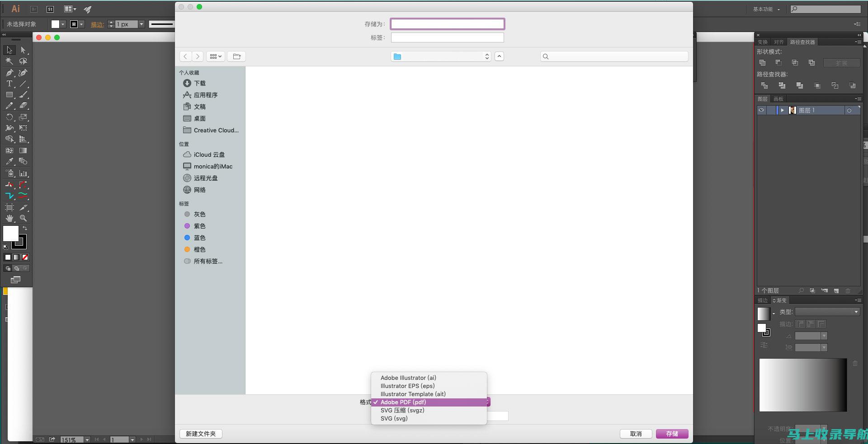Choose Adobe Illustrator (ai) format
This screenshot has height=444, width=868.
(x=429, y=378)
